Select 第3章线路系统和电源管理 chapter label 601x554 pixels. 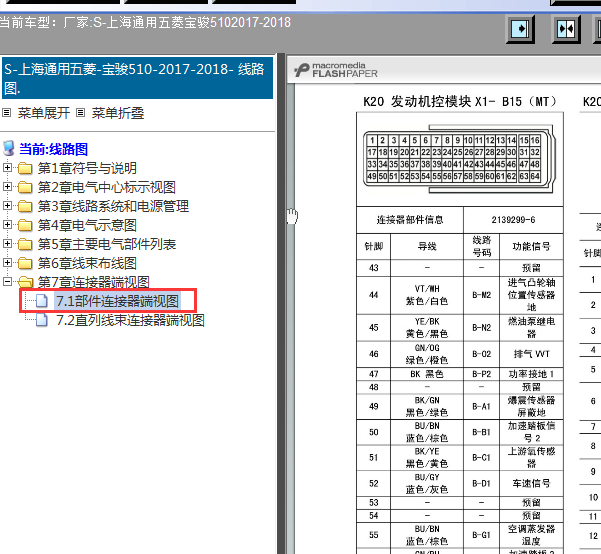click(x=113, y=206)
